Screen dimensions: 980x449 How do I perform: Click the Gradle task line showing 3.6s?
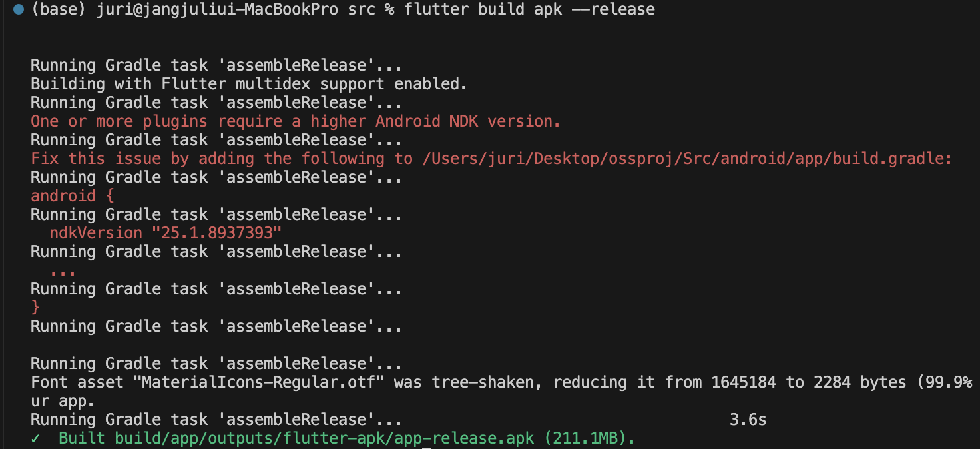[399, 420]
